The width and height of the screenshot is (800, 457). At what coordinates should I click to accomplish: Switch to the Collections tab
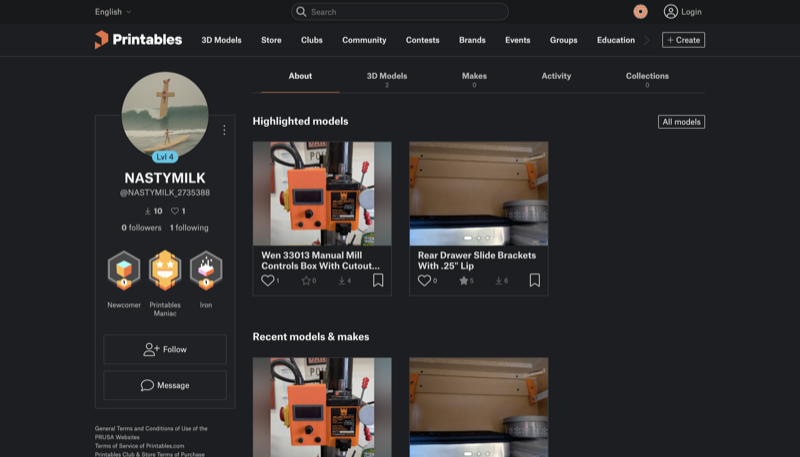pos(647,77)
